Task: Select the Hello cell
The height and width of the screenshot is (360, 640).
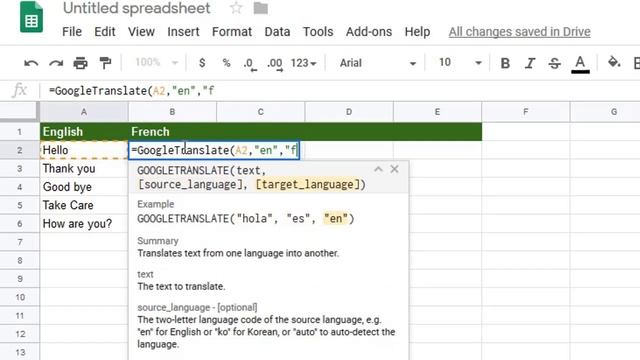Action: [84, 150]
